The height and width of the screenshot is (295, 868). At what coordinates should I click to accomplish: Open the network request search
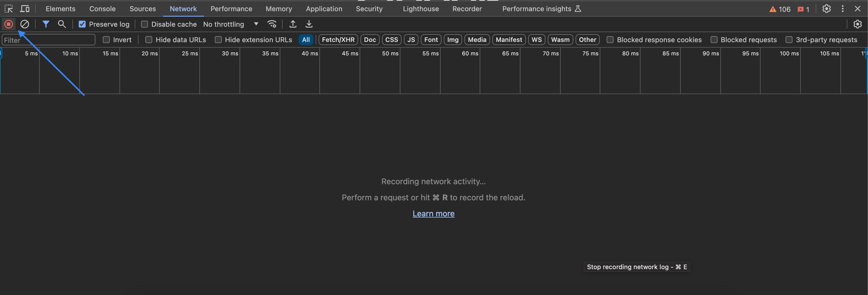click(62, 24)
